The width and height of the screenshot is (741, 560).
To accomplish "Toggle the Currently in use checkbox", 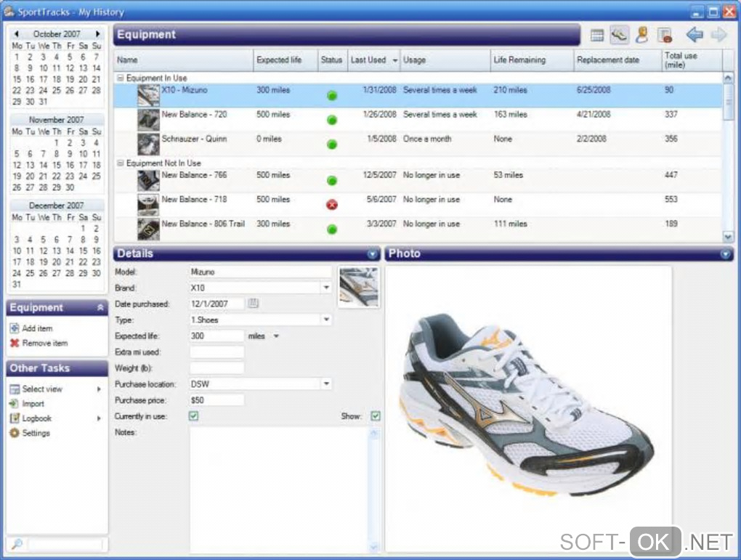I will 194,416.
